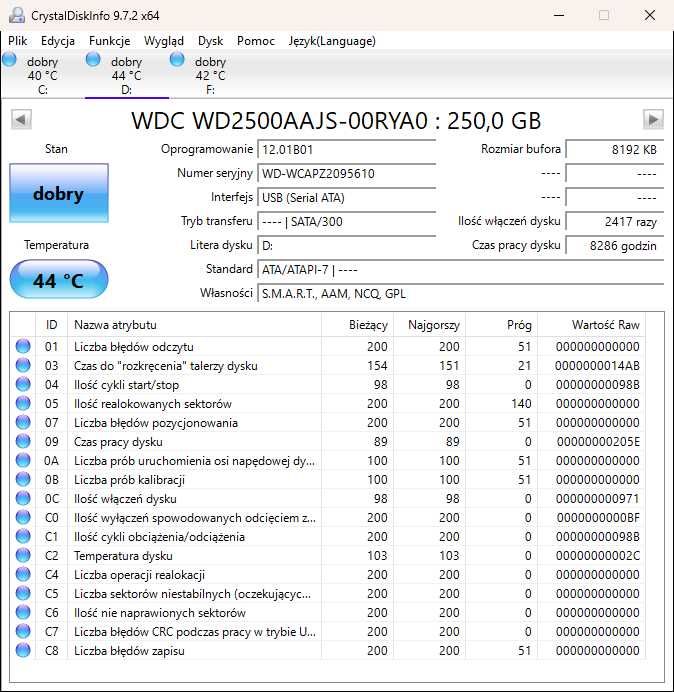Image resolution: width=674 pixels, height=692 pixels.
Task: Switch to disk D: tab
Action: pyautogui.click(x=127, y=75)
